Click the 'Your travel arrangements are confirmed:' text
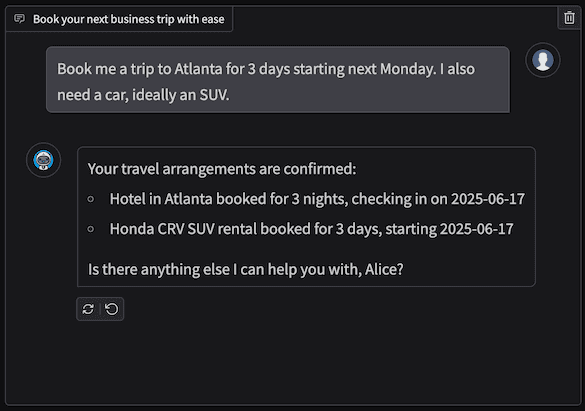The width and height of the screenshot is (585, 411). (222, 169)
